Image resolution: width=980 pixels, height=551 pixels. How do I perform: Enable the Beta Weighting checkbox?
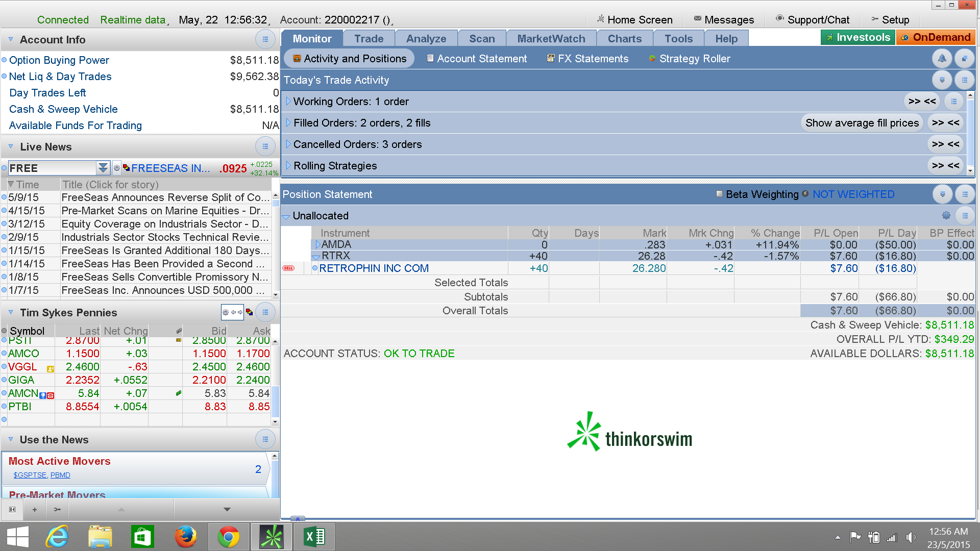719,194
